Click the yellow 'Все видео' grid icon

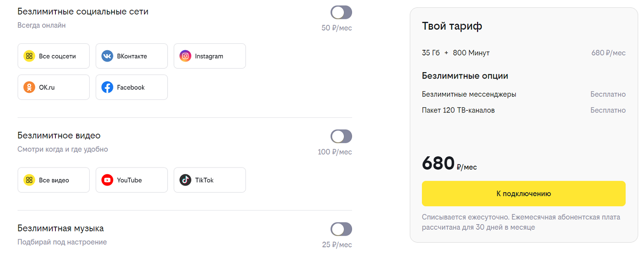[29, 180]
